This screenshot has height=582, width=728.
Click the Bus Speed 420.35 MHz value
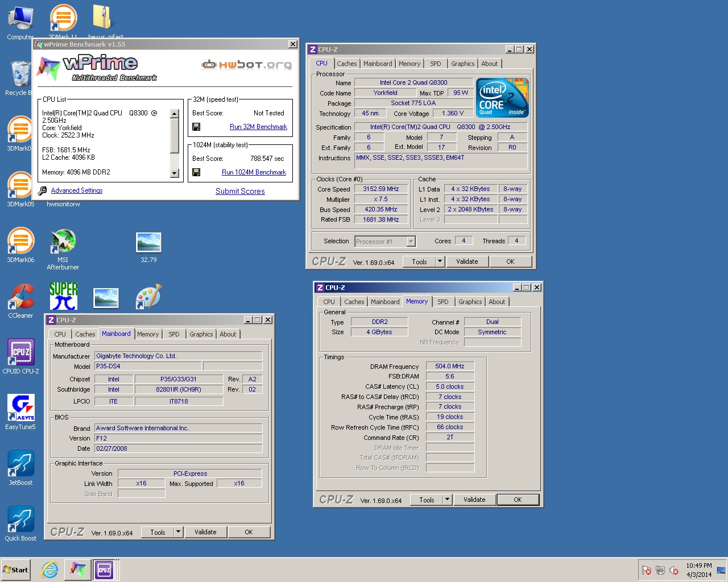[381, 209]
